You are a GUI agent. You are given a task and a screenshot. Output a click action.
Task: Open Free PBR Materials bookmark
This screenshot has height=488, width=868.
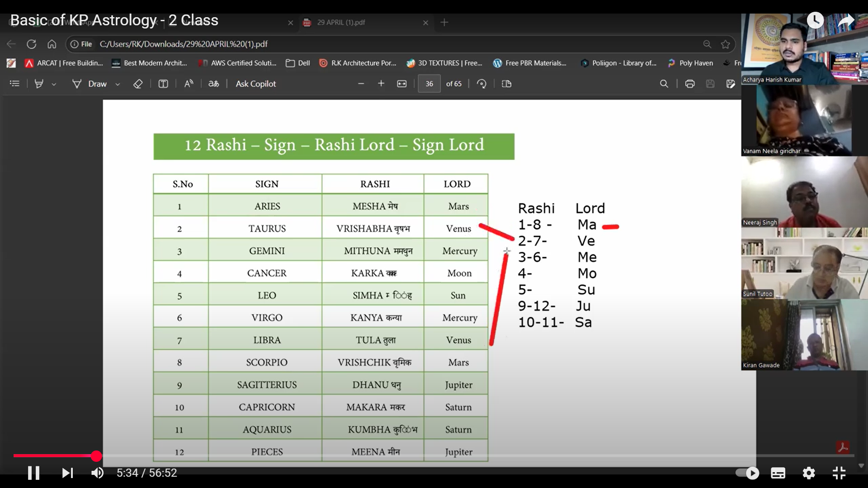click(x=530, y=63)
